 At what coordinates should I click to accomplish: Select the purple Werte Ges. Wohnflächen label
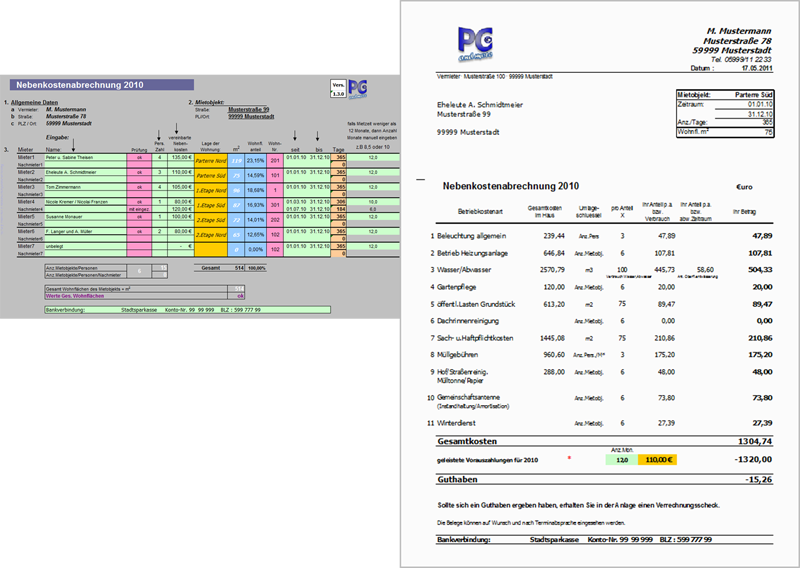[x=74, y=296]
